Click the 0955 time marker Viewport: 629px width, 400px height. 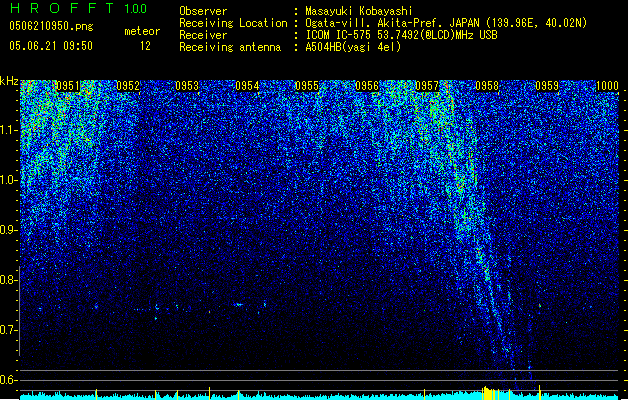[x=307, y=86]
